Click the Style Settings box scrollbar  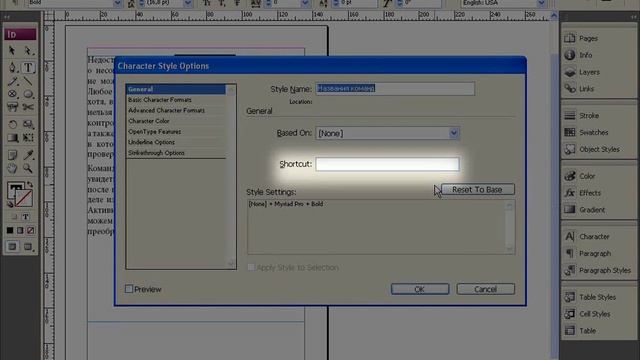tap(509, 227)
